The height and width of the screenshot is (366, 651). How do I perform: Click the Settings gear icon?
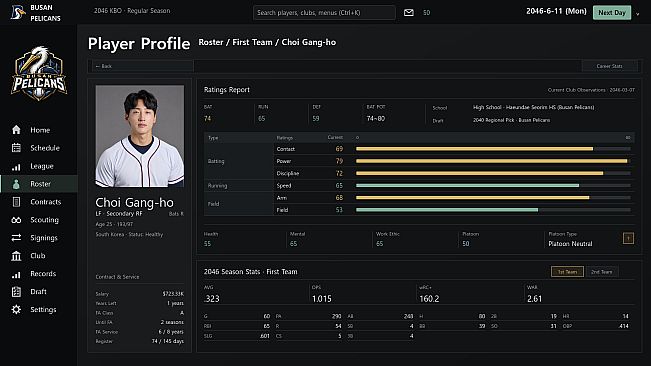[16, 310]
